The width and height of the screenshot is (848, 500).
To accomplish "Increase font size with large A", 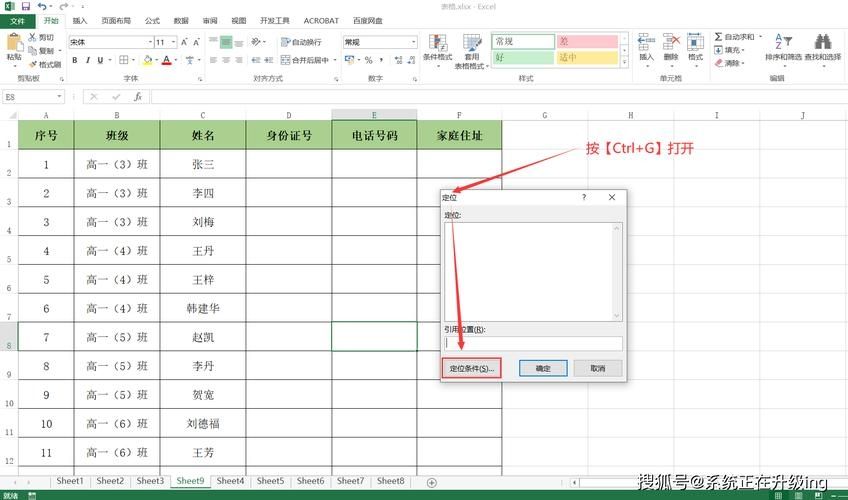I will pos(184,42).
